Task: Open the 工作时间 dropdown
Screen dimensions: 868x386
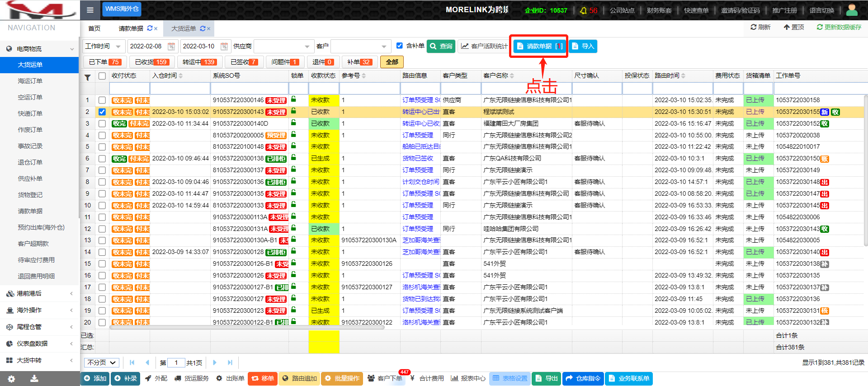Action: [104, 46]
